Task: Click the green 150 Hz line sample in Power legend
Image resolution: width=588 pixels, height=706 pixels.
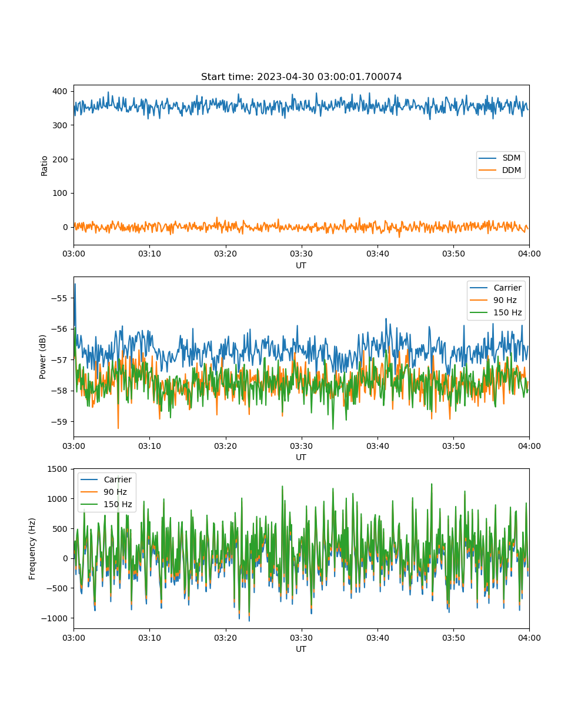Action: coord(480,313)
